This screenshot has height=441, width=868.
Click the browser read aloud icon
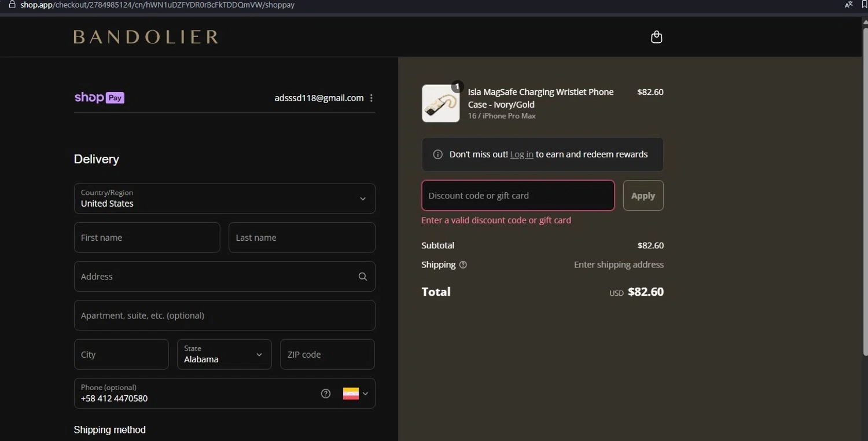(x=848, y=5)
